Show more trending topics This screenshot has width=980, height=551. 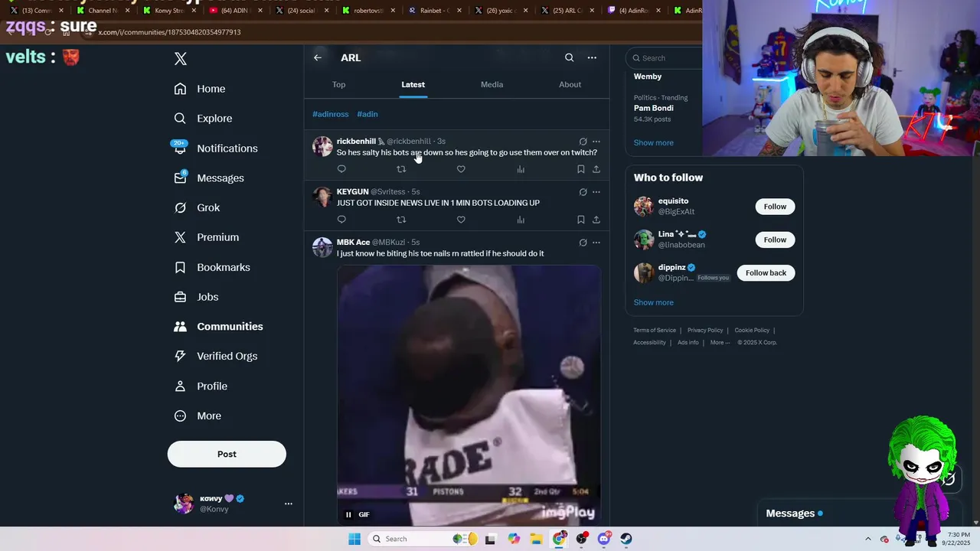coord(654,143)
